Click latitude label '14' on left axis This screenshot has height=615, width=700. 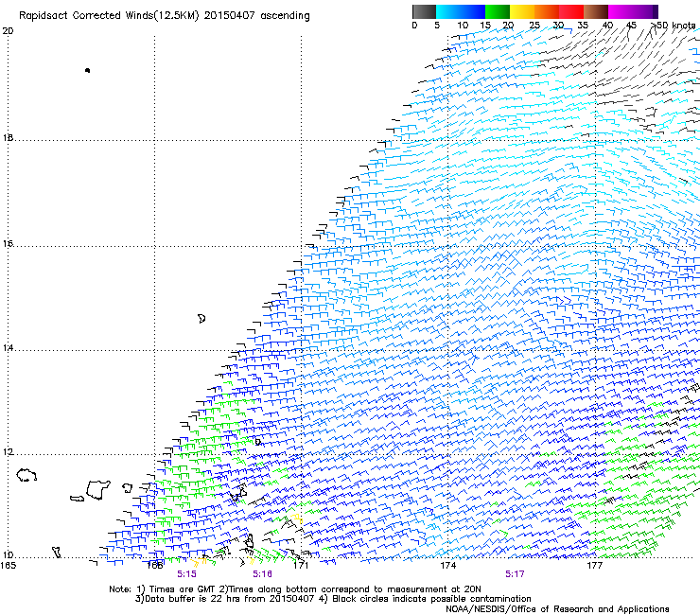[8, 347]
